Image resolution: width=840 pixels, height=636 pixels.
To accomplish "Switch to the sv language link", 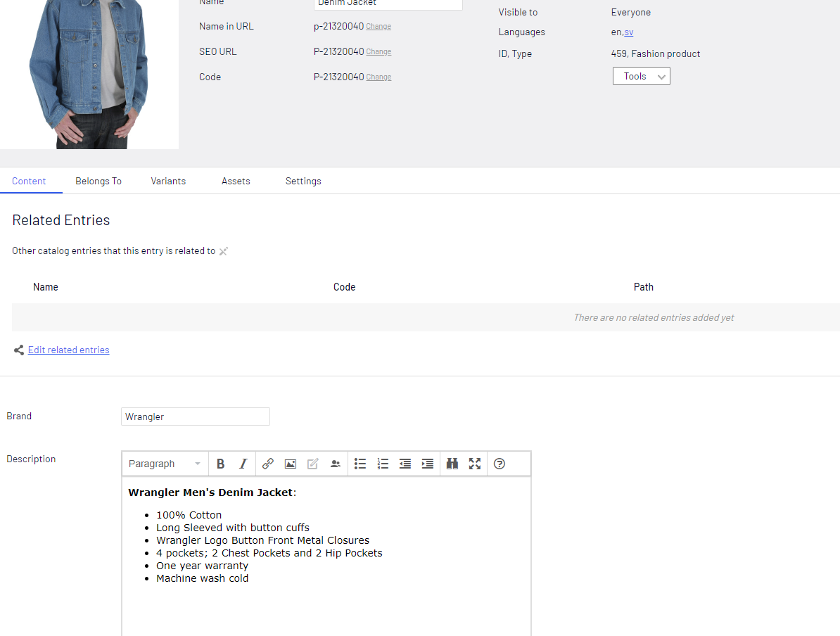I will coord(629,32).
